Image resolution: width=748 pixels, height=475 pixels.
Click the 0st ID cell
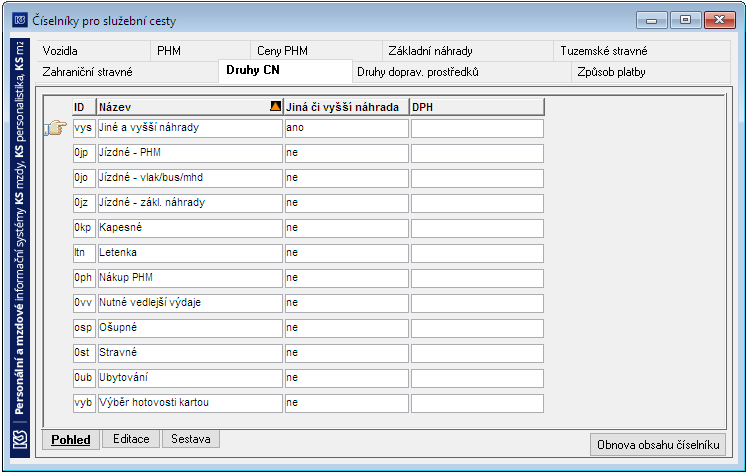(x=84, y=353)
